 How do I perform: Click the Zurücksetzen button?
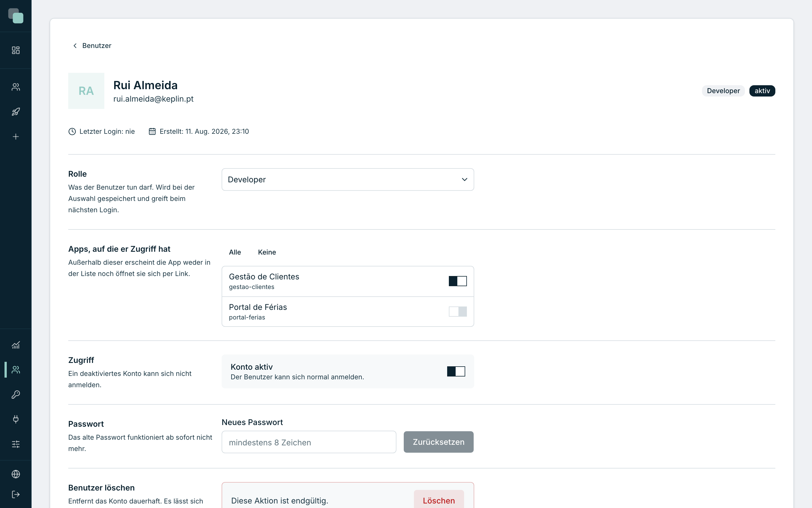tap(438, 442)
